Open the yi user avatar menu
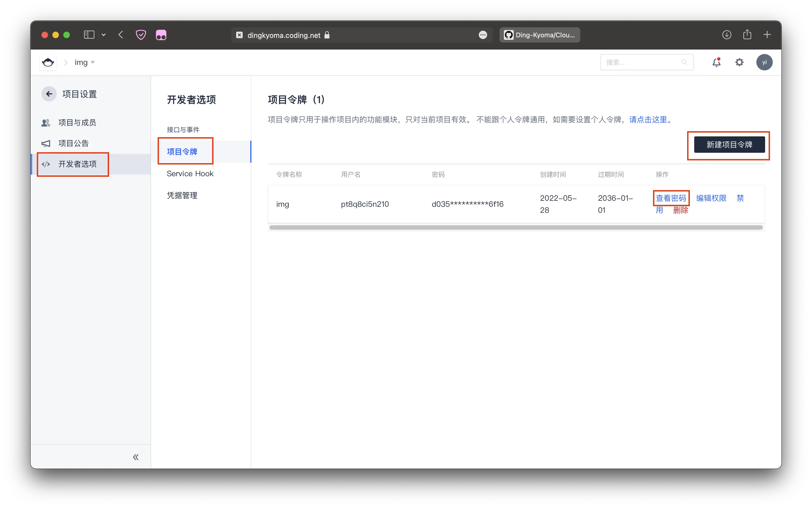 764,62
